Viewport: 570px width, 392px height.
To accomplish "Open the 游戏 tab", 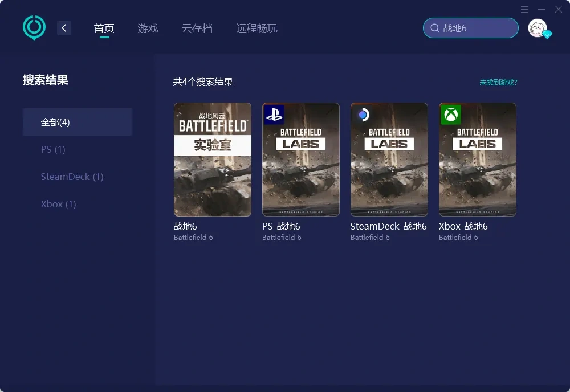I will [148, 28].
